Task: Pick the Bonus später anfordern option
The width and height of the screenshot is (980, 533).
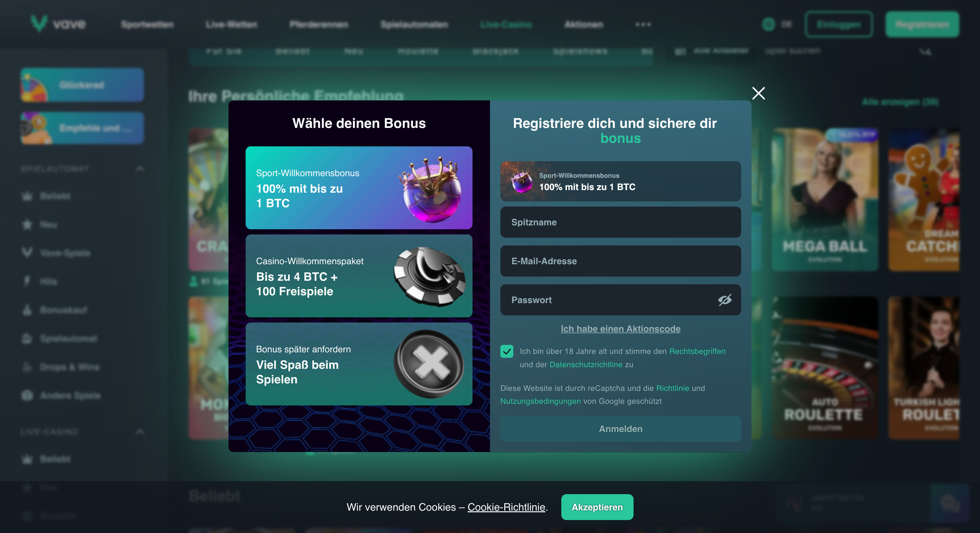Action: (359, 364)
